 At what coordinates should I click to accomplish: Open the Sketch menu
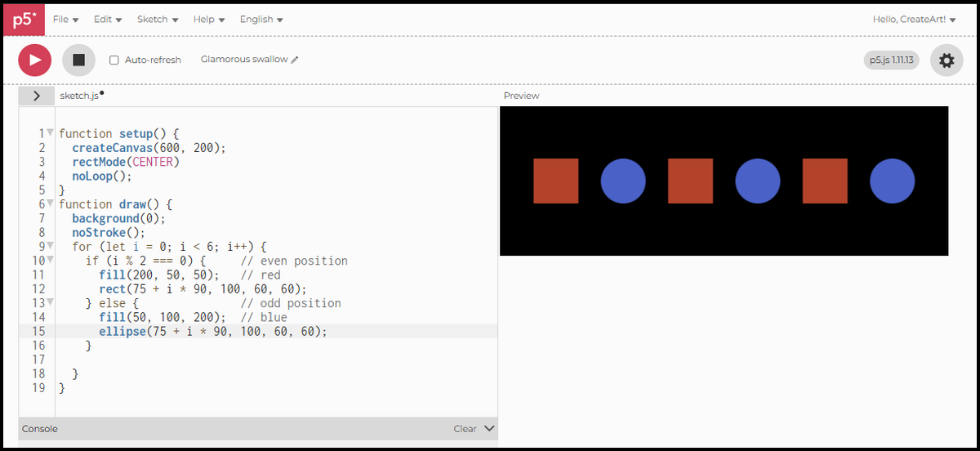coord(158,19)
